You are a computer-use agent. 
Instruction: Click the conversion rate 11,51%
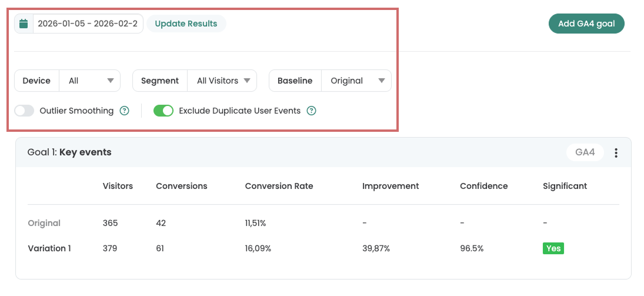click(x=255, y=223)
